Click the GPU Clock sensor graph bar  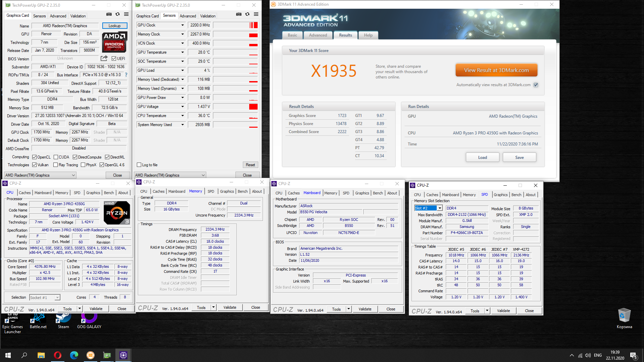[235, 25]
